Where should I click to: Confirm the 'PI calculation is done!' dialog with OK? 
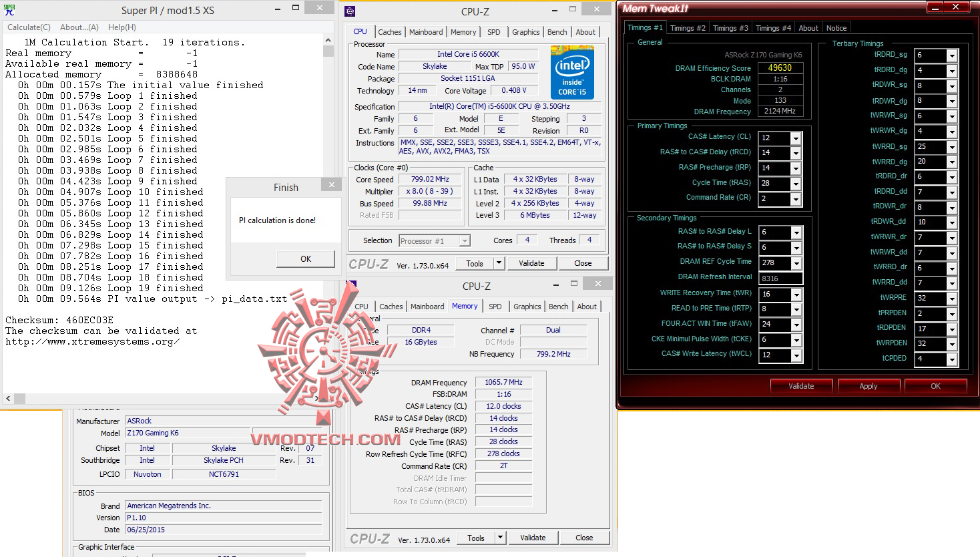[x=306, y=259]
